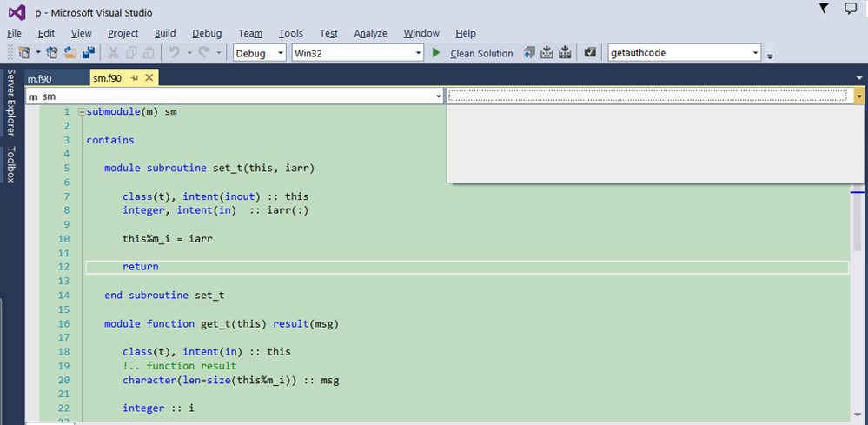The image size is (868, 425).
Task: Close the sm.f90 tab
Action: pyautogui.click(x=149, y=78)
